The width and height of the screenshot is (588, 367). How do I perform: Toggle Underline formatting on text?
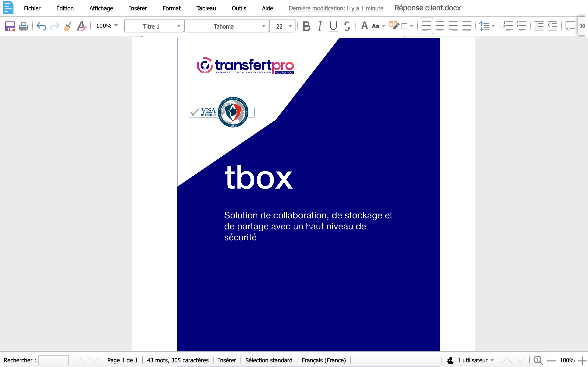click(334, 26)
